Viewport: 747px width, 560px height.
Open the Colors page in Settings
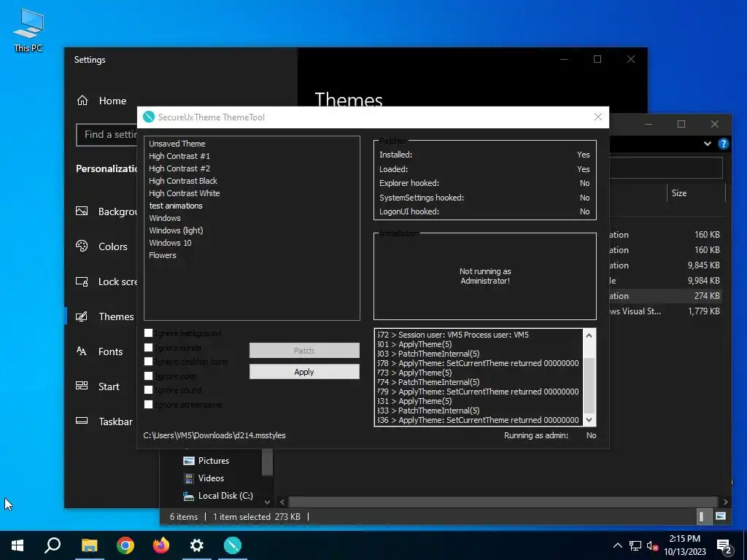[113, 246]
